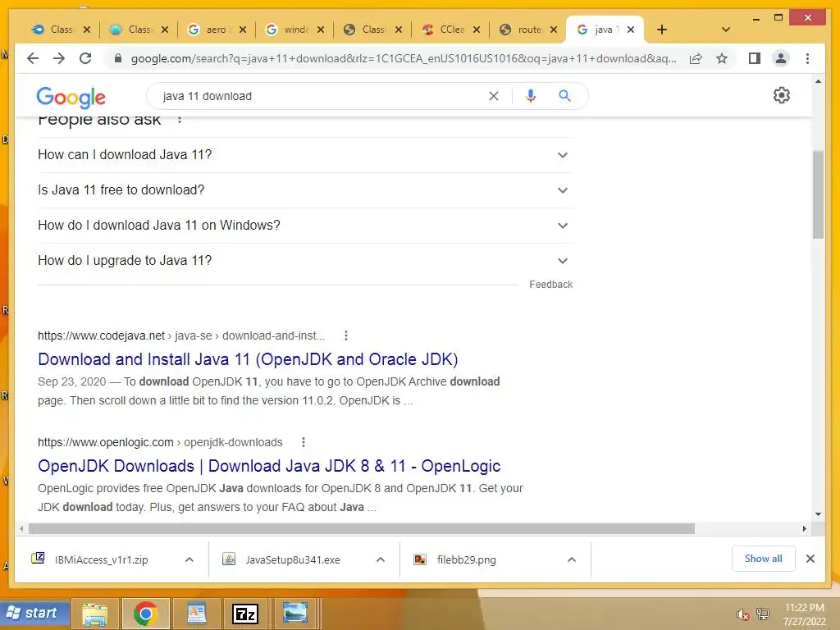
Task: Click Show all downloads
Action: [x=764, y=559]
